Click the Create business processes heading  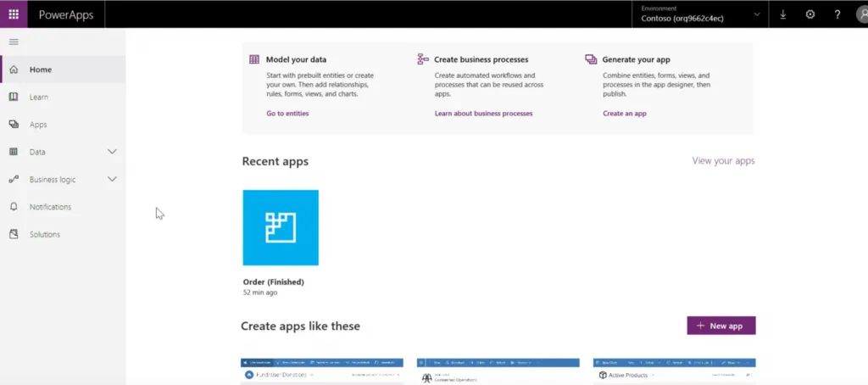481,59
